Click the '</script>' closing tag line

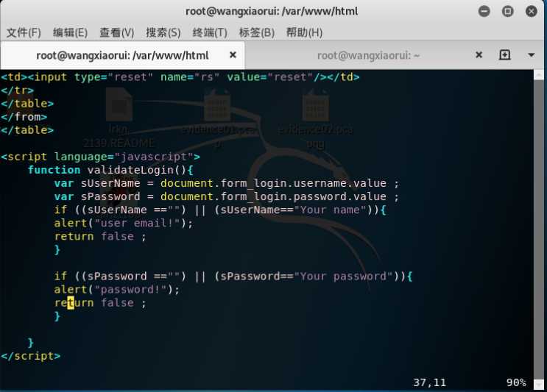31,356
